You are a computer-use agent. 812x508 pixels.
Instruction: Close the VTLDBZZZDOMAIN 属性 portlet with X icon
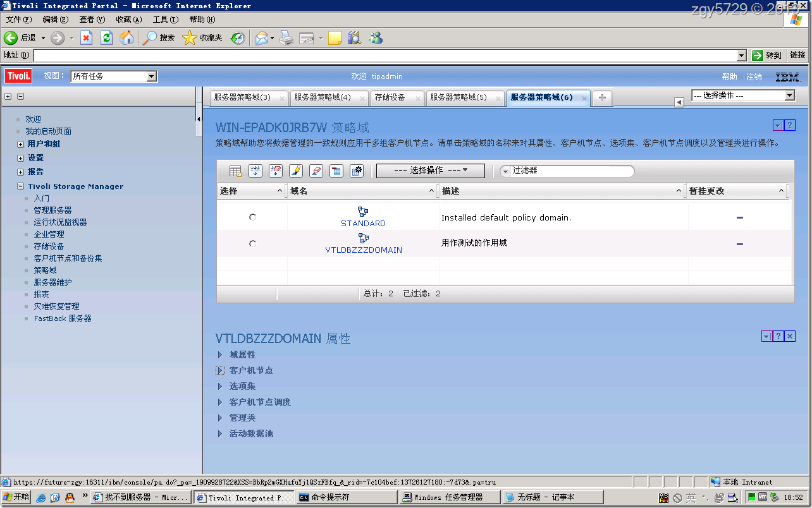(790, 336)
